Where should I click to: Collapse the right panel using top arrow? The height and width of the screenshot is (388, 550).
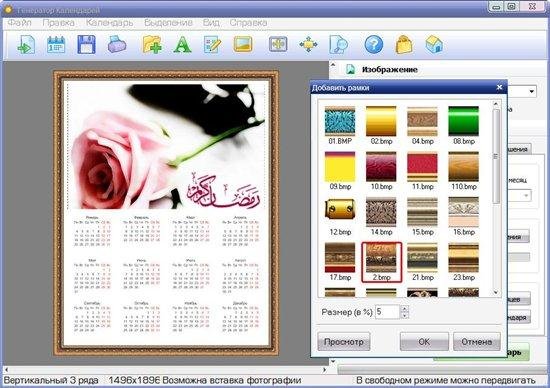point(333,65)
